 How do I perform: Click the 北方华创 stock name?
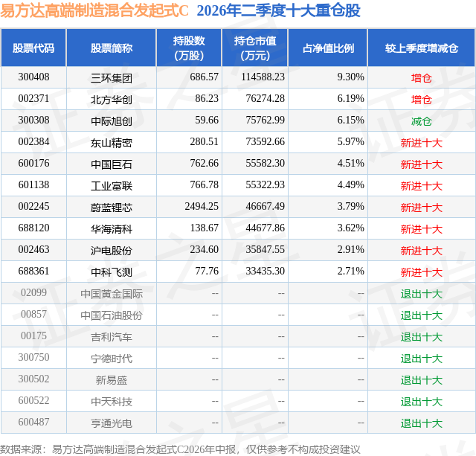tap(112, 100)
